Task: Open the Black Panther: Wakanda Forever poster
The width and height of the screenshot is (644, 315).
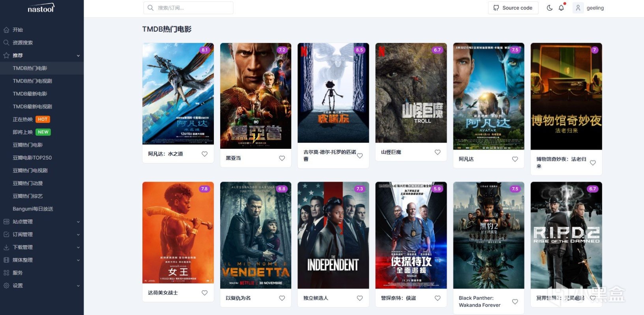Action: point(489,235)
